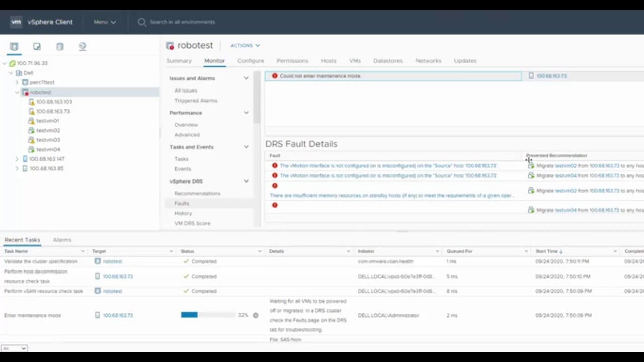Switch to the Alarms tab
The height and width of the screenshot is (362, 644).
click(x=62, y=240)
